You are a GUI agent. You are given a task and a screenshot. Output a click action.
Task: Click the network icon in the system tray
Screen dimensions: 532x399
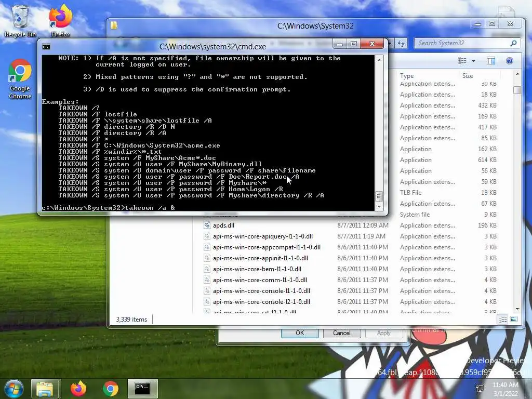coord(480,389)
